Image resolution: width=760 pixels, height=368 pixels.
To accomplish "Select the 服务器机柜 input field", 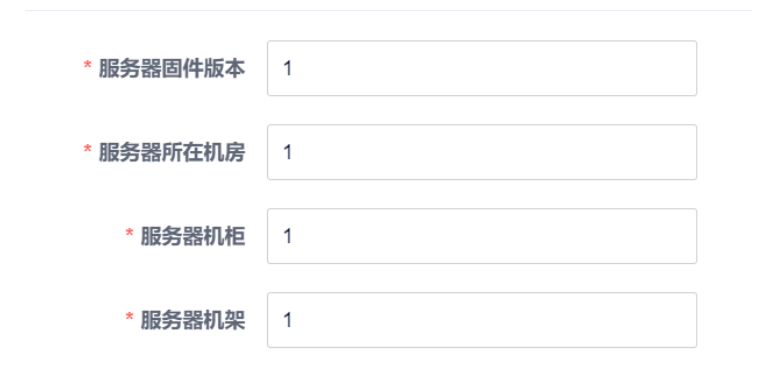I will [x=482, y=236].
